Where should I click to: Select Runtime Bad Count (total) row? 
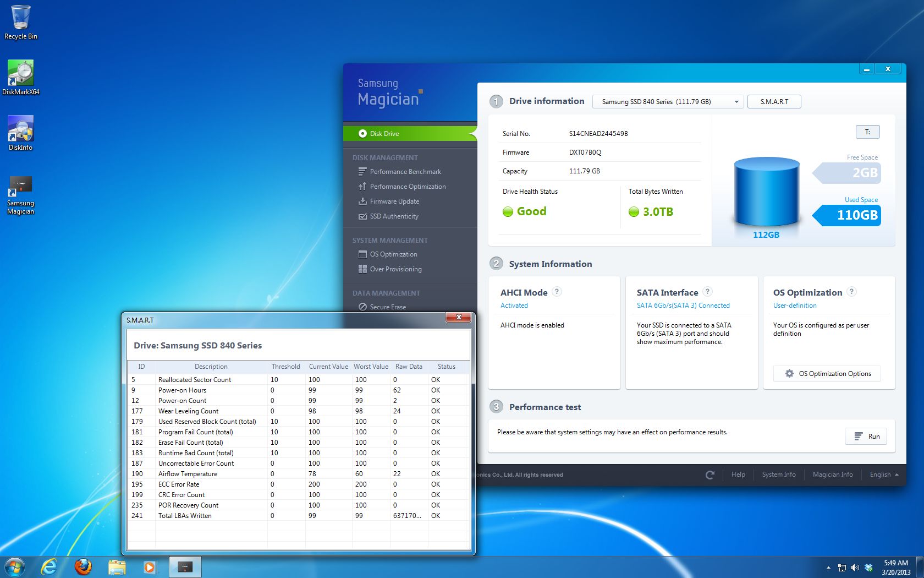298,453
